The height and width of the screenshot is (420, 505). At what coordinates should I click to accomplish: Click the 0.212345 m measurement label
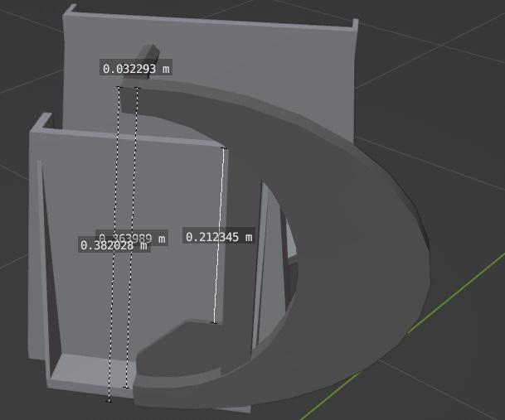tap(219, 235)
